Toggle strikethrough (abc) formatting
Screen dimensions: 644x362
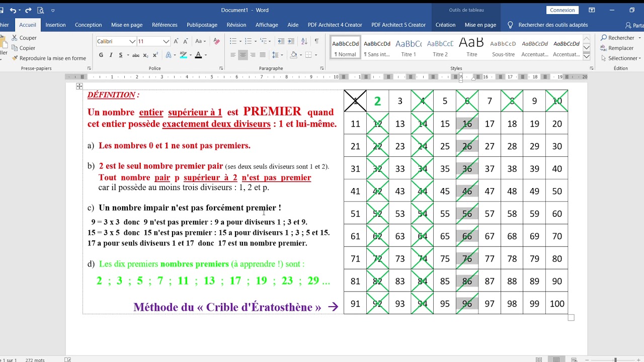(136, 55)
